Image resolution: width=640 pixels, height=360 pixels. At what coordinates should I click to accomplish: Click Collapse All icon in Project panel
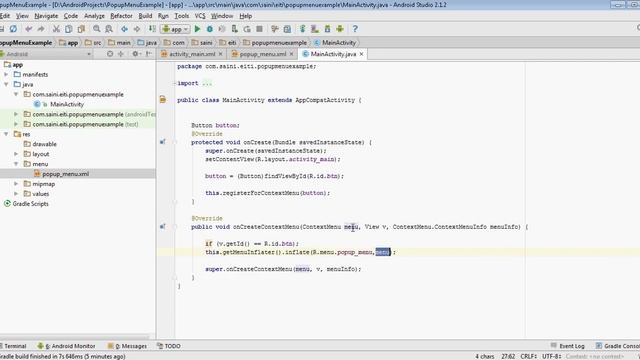121,54
